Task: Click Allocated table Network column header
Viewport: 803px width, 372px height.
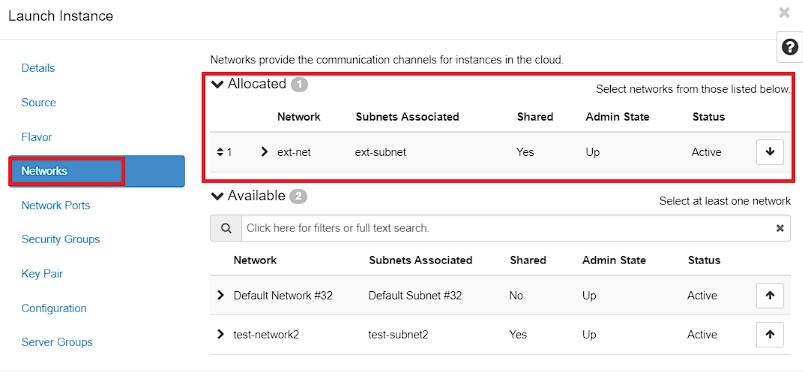Action: [299, 117]
